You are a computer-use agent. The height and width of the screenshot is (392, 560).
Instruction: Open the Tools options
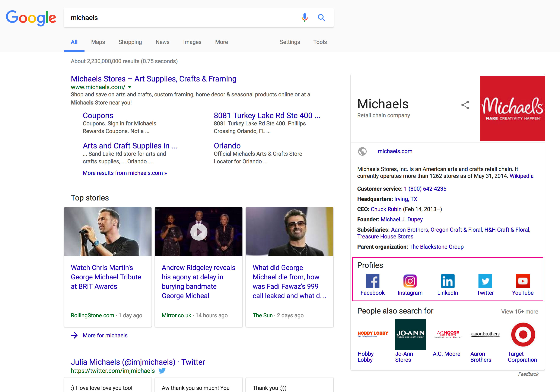tap(320, 42)
